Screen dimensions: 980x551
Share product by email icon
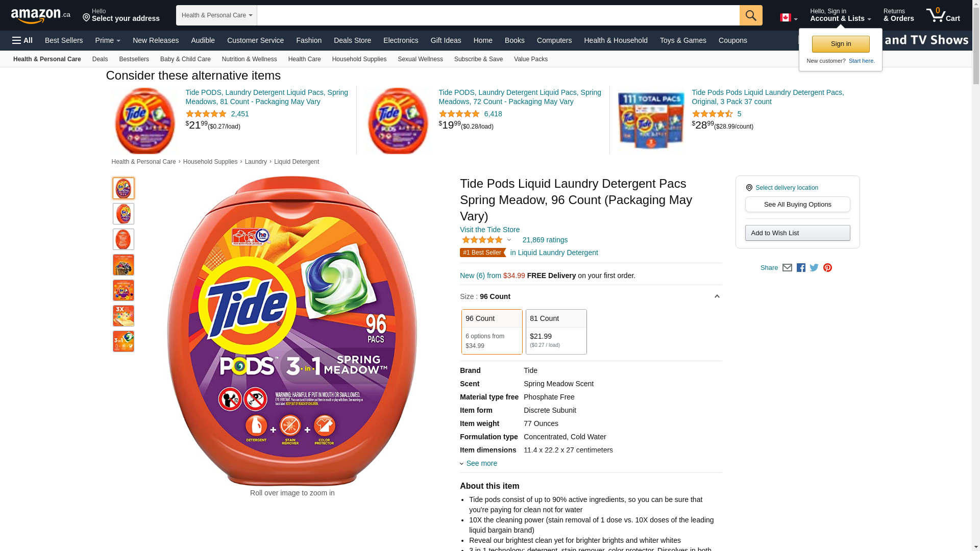click(x=787, y=268)
